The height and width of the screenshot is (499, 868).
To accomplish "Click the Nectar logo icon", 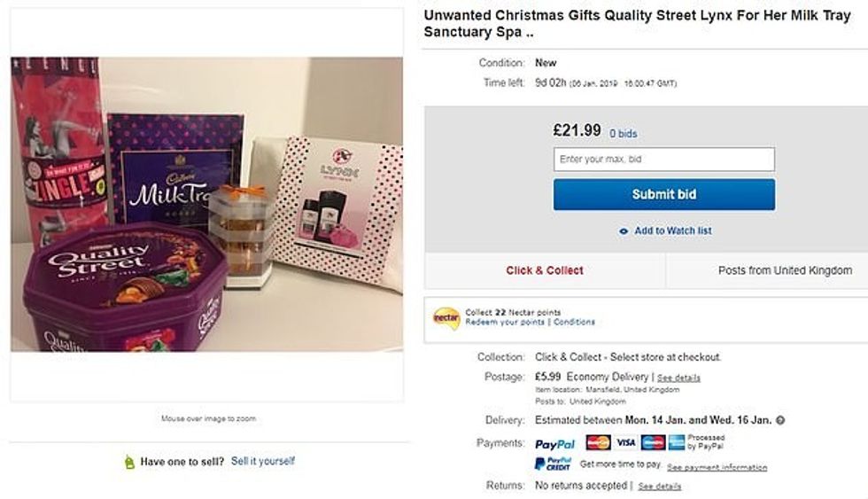I will click(x=446, y=316).
